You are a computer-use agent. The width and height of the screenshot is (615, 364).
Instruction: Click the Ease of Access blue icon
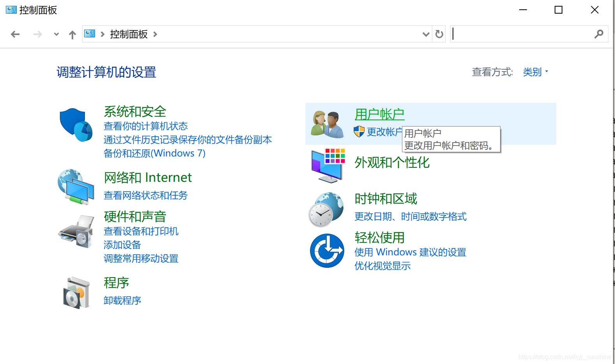(327, 251)
